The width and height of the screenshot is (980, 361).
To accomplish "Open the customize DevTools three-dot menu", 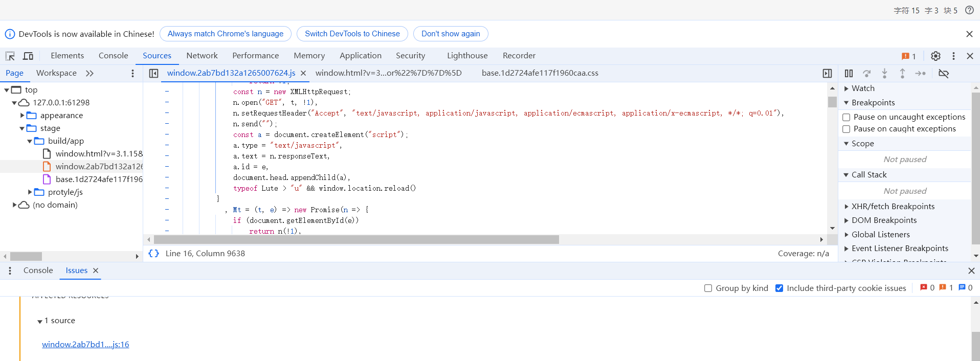I will [x=953, y=56].
